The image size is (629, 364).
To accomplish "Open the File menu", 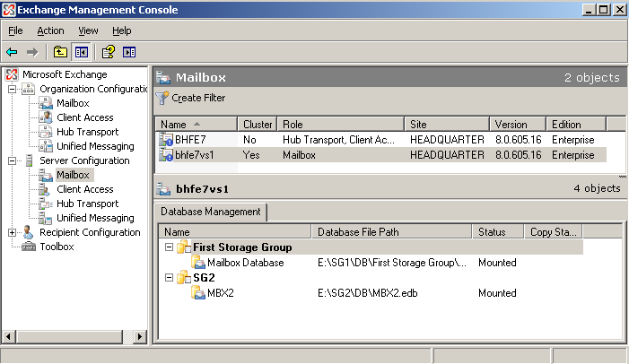I will 15,30.
